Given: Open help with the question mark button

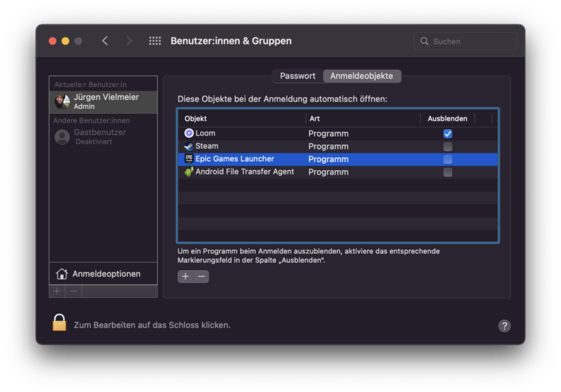Looking at the screenshot, I should point(505,326).
